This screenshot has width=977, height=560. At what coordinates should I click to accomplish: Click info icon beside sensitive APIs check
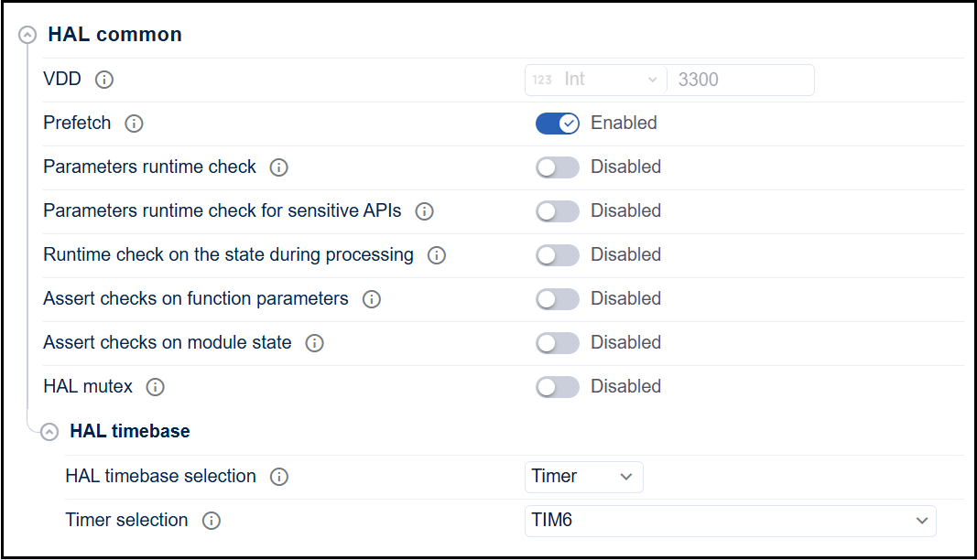pyautogui.click(x=424, y=211)
